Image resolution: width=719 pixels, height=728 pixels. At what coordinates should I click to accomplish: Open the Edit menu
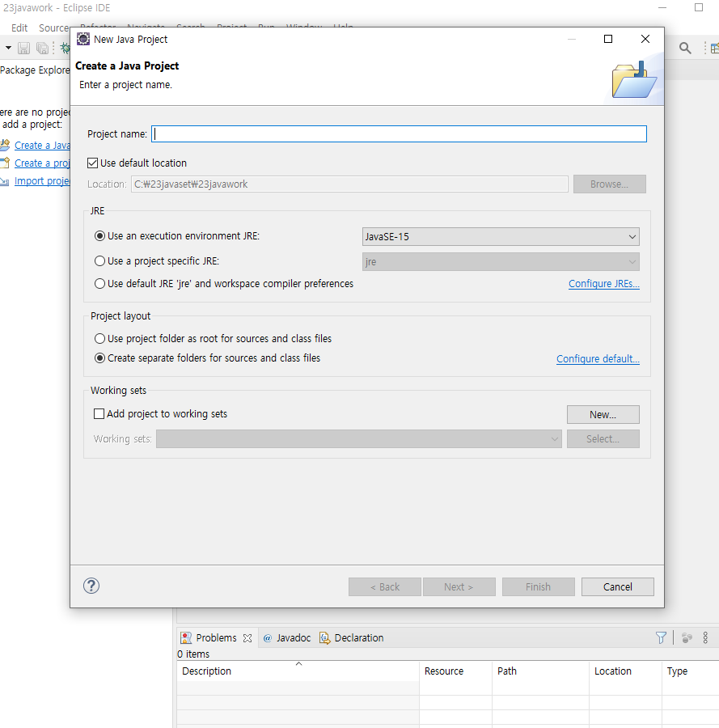click(19, 28)
